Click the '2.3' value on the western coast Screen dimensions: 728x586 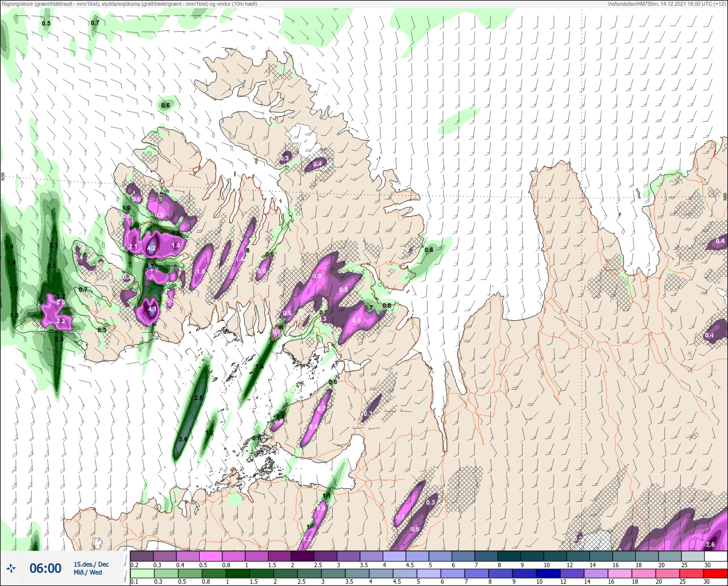pyautogui.click(x=59, y=339)
